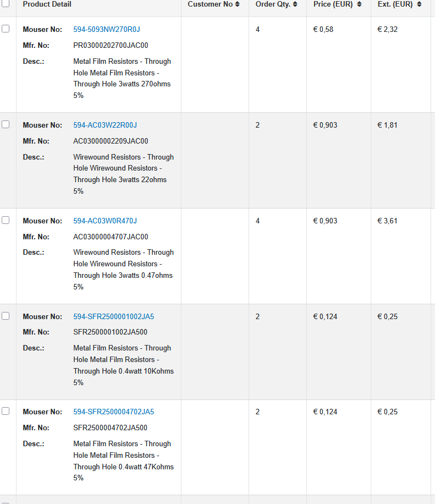The height and width of the screenshot is (504, 435).
Task: Check the box for 594-SFR2500004702JA5 row
Action: point(5,411)
